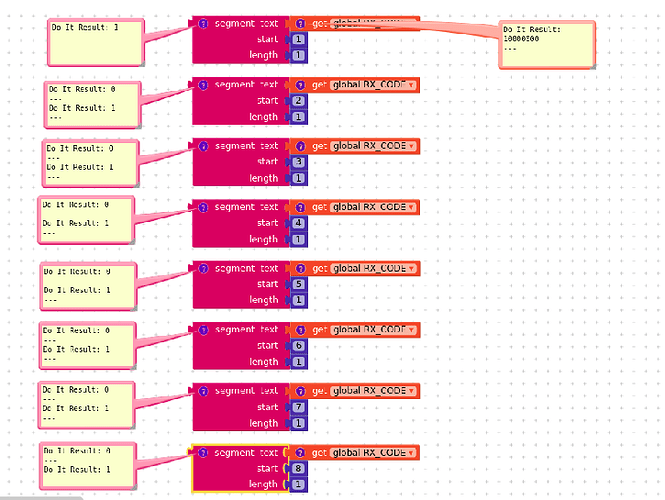
Task: Click start number field with value 8
Action: (x=299, y=468)
